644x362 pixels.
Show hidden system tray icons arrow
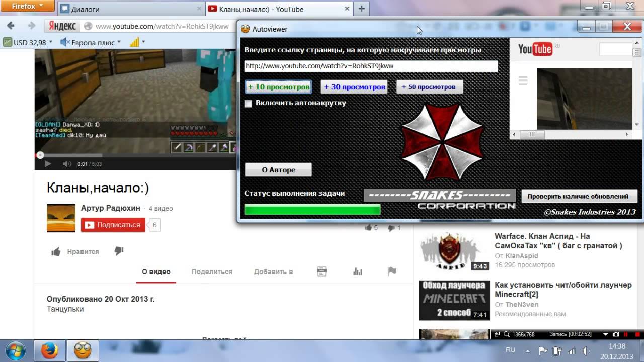pos(527,350)
